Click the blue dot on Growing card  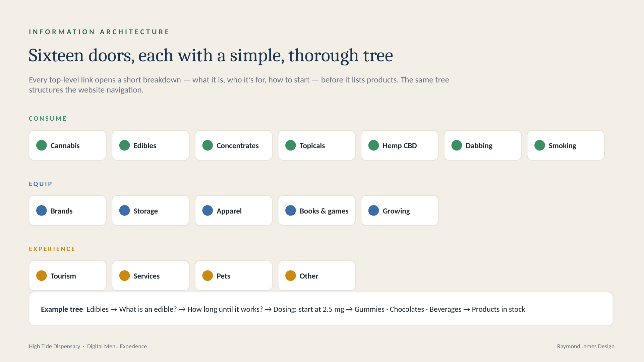coord(373,210)
